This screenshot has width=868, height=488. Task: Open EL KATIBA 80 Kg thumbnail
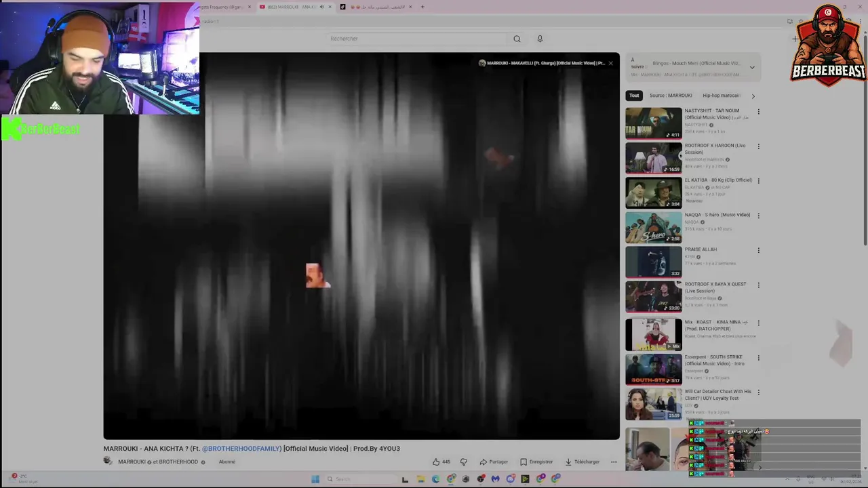[x=654, y=192]
